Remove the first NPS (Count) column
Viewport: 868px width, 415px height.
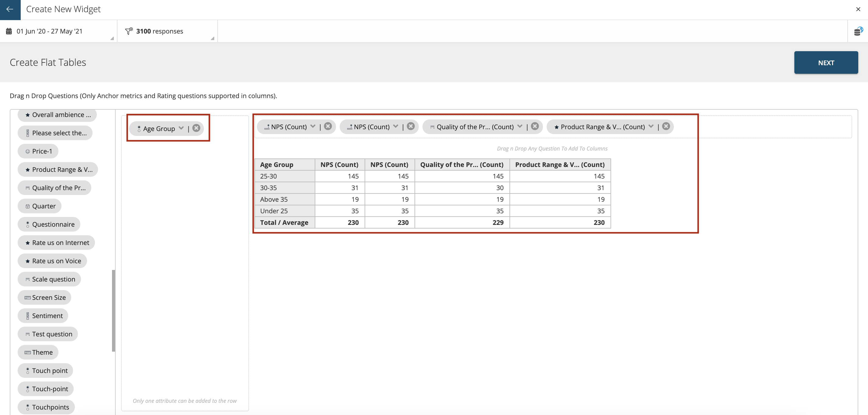click(x=328, y=126)
